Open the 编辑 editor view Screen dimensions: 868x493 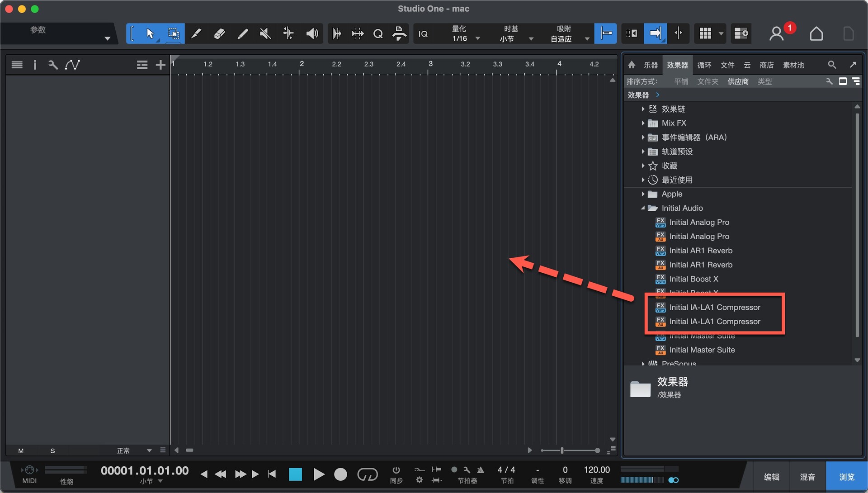tap(772, 477)
